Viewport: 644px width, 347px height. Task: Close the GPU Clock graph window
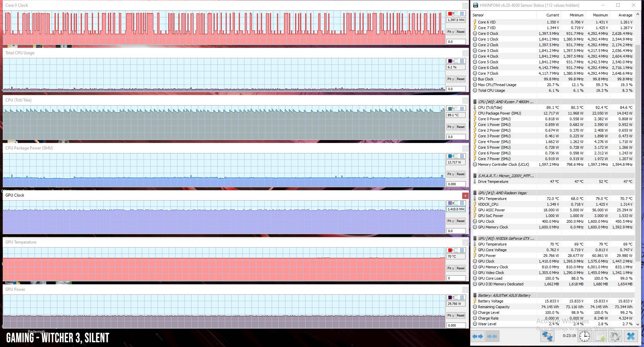tap(465, 196)
